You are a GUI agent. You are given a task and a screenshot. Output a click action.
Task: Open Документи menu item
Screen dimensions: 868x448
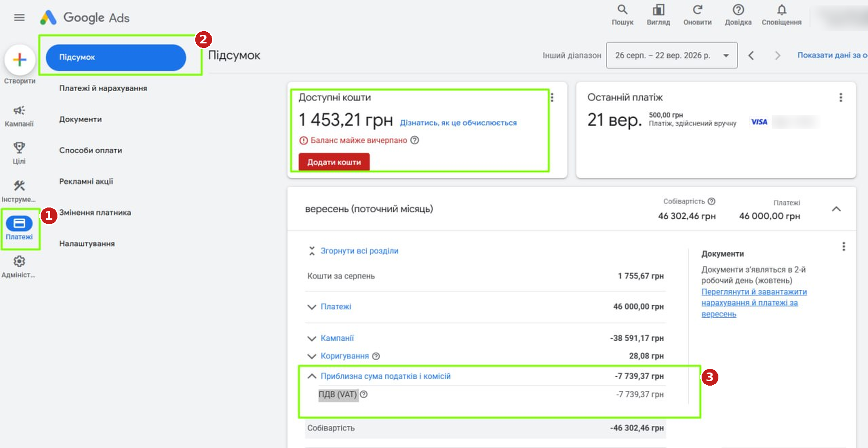[x=80, y=119]
